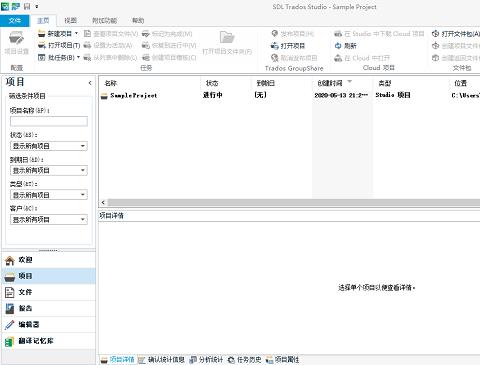Click 从列表中删除 Remove from List
Screen dimensions: 480x365
[110, 58]
